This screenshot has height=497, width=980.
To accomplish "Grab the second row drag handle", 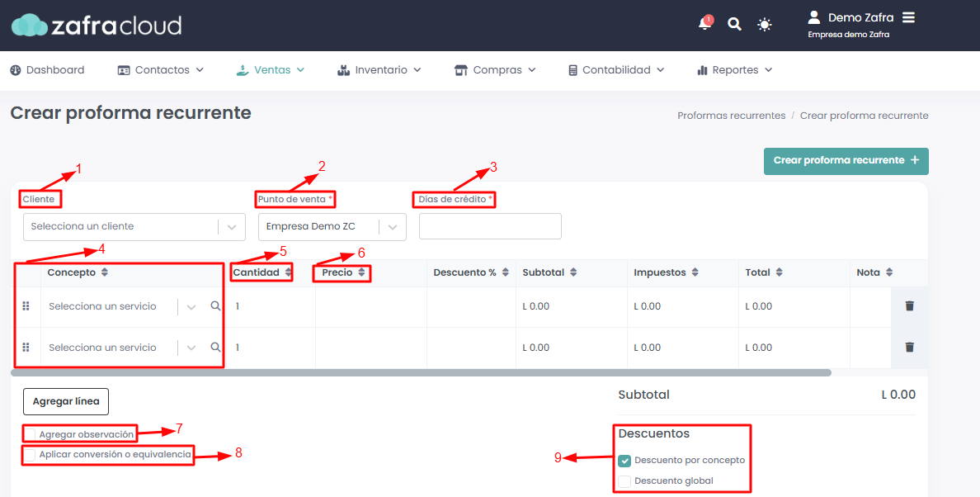I will (x=26, y=347).
